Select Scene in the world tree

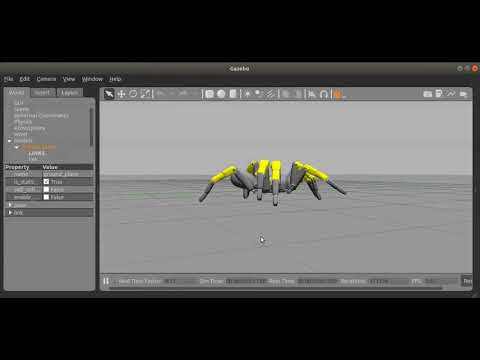[22, 109]
